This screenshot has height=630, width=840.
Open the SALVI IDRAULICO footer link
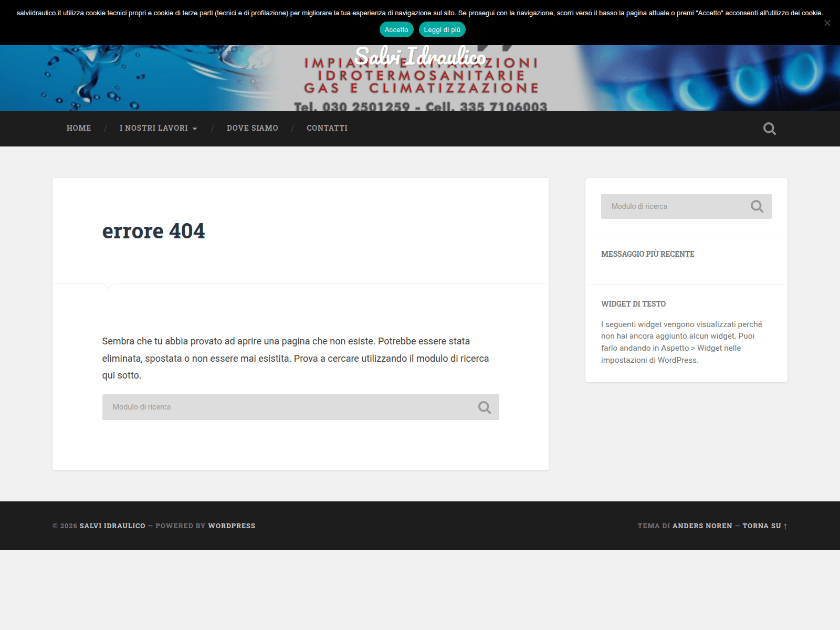(x=112, y=526)
